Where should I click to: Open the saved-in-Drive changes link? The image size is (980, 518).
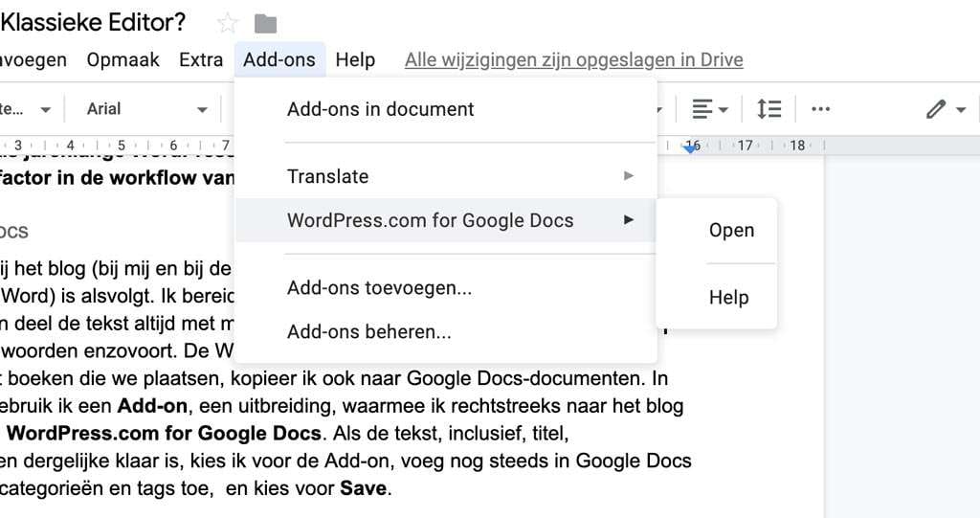point(574,60)
